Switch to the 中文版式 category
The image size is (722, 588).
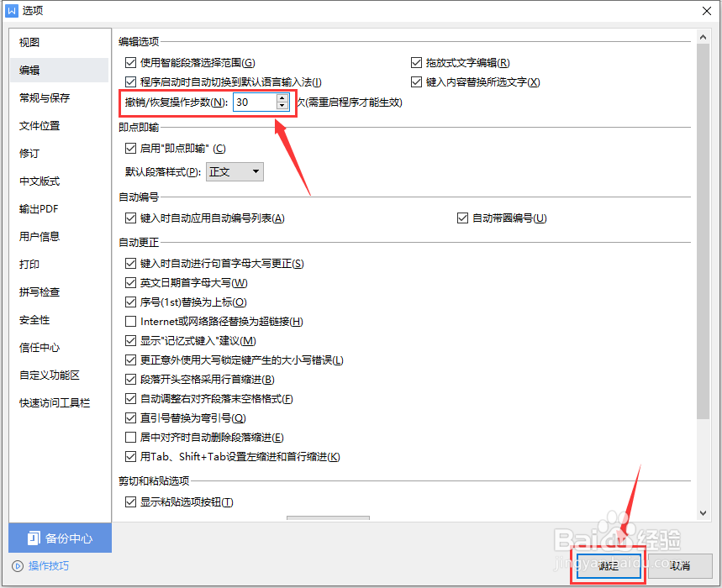click(59, 181)
